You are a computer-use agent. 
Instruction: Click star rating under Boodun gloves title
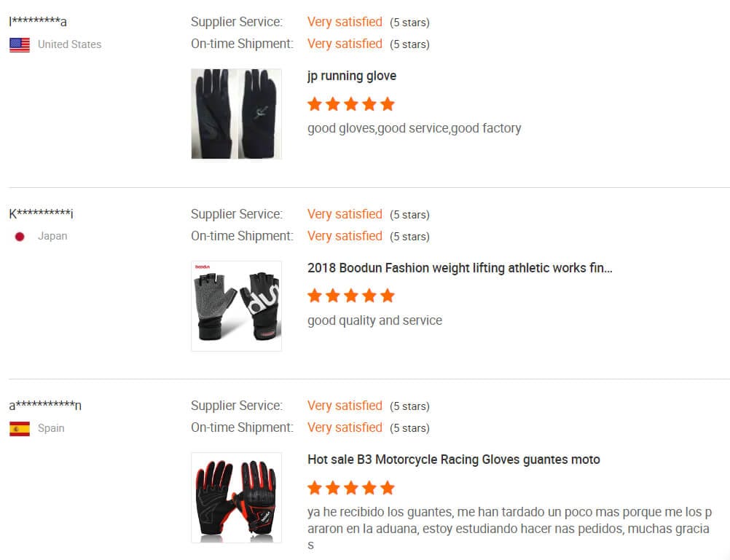(x=351, y=296)
